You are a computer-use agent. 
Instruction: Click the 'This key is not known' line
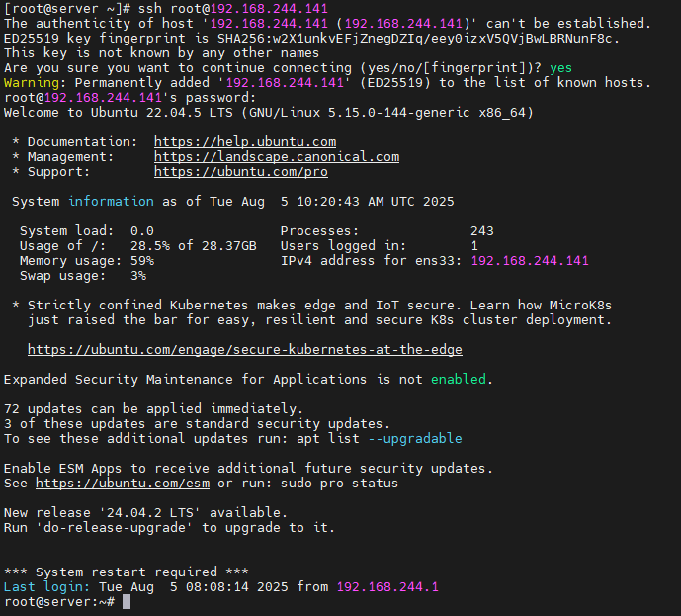[x=161, y=53]
